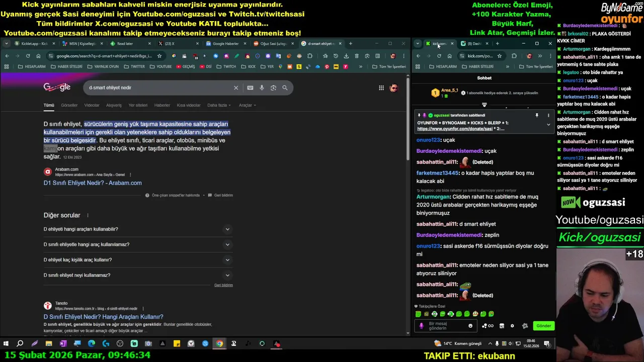The image size is (644, 362).
Task: Click username 'farketmez13445' in Kick chat
Action: tap(438, 173)
